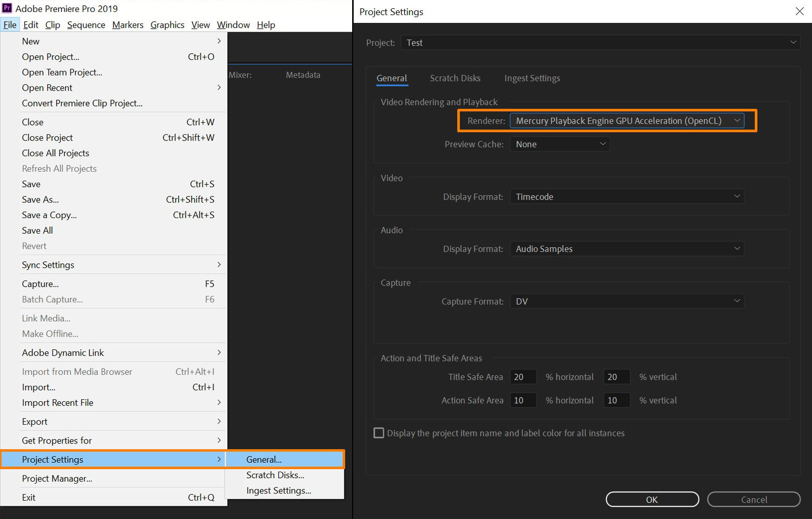Expand the Export submenu
The width and height of the screenshot is (812, 519).
(113, 422)
